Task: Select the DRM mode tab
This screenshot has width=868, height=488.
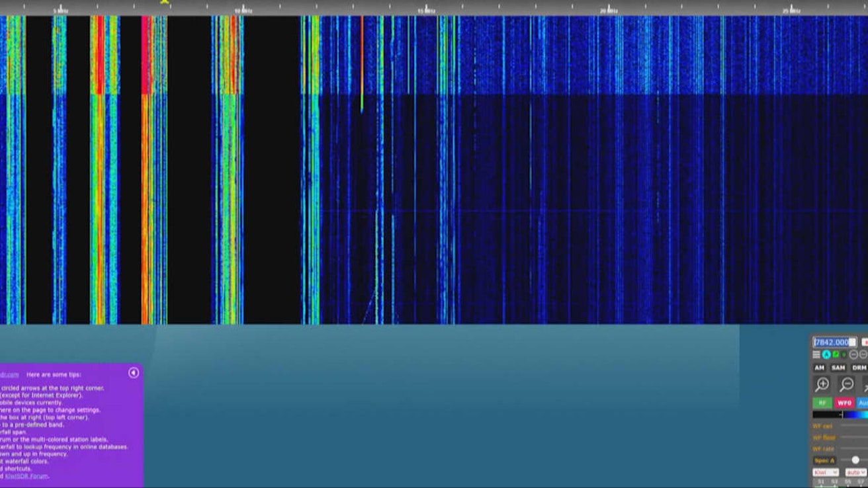Action: point(858,368)
